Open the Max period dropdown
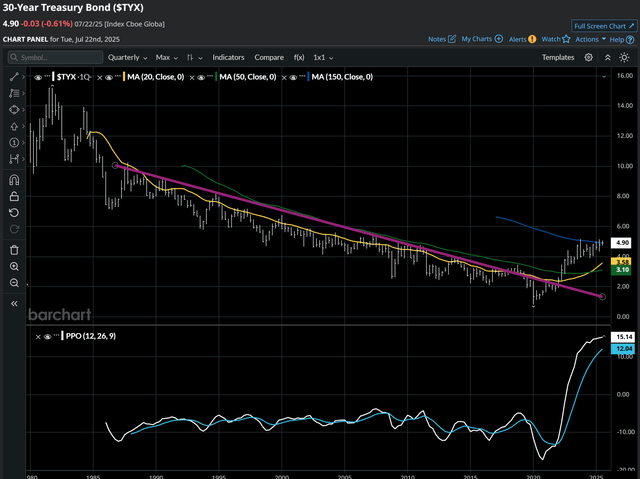This screenshot has height=479, width=640. tap(167, 58)
